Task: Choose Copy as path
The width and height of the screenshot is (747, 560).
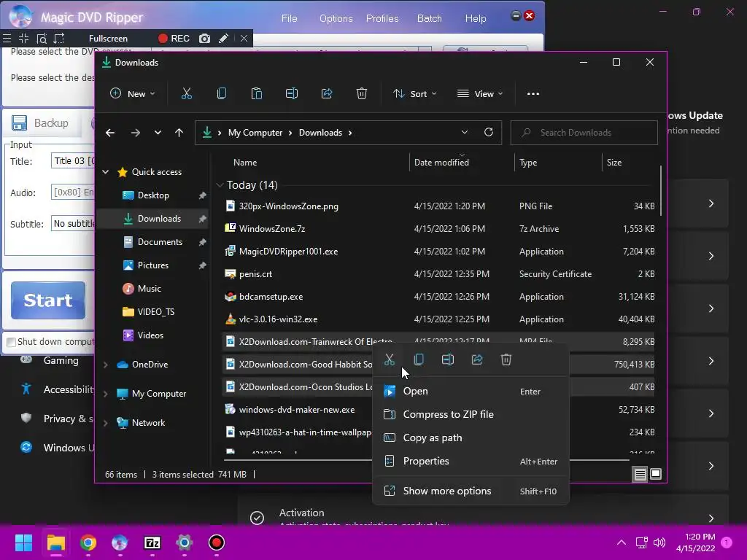Action: [471, 437]
